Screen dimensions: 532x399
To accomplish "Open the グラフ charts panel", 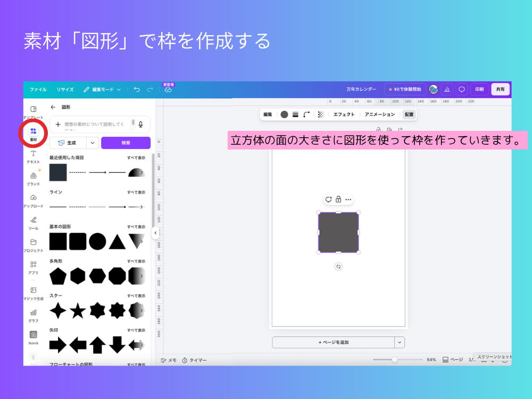I will [x=33, y=315].
